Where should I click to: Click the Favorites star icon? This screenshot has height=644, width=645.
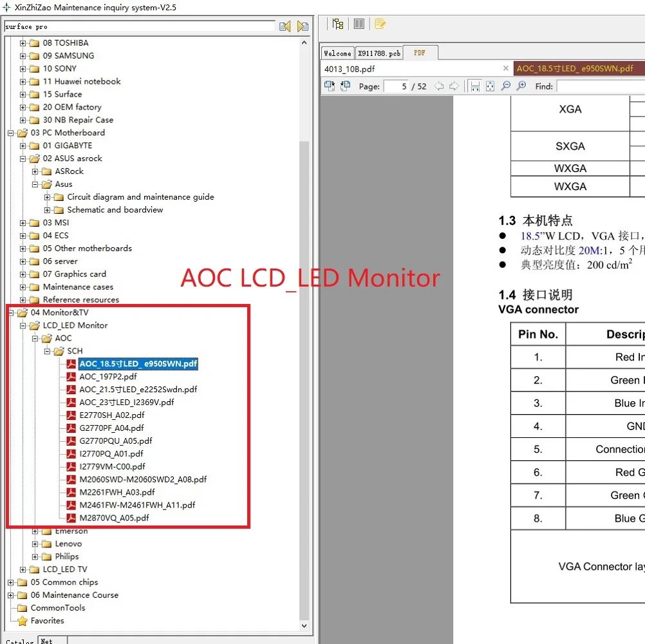pyautogui.click(x=23, y=621)
